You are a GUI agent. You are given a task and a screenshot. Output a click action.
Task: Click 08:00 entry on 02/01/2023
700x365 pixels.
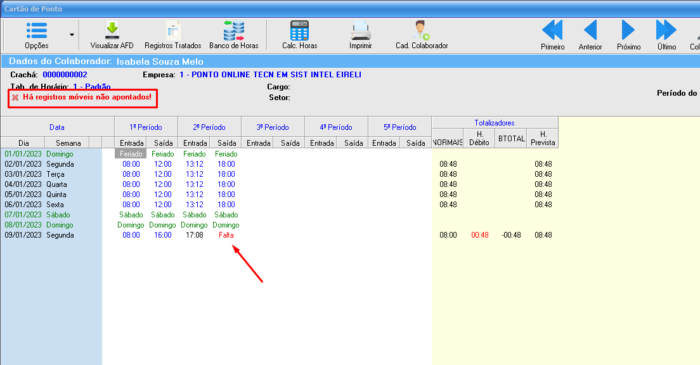pyautogui.click(x=131, y=164)
